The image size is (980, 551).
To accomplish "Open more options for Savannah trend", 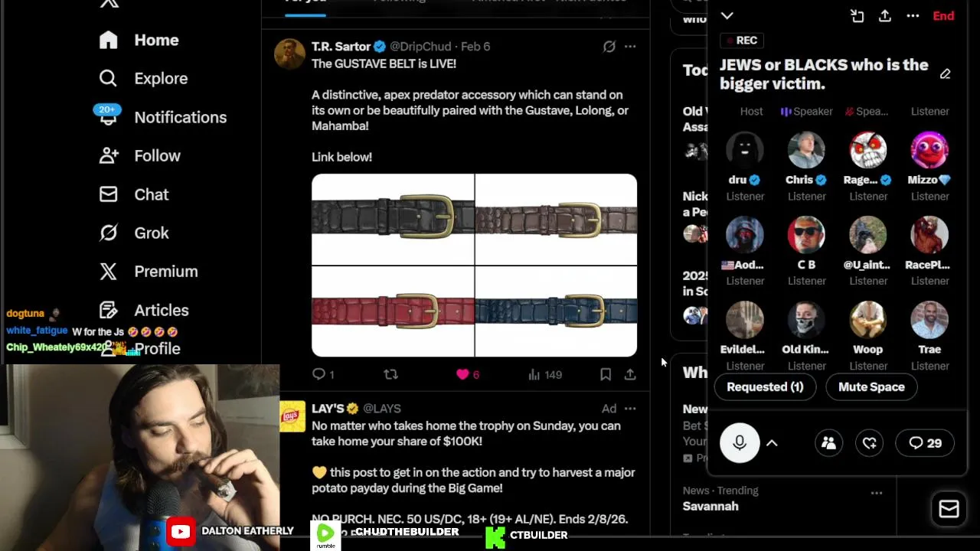I will click(877, 493).
